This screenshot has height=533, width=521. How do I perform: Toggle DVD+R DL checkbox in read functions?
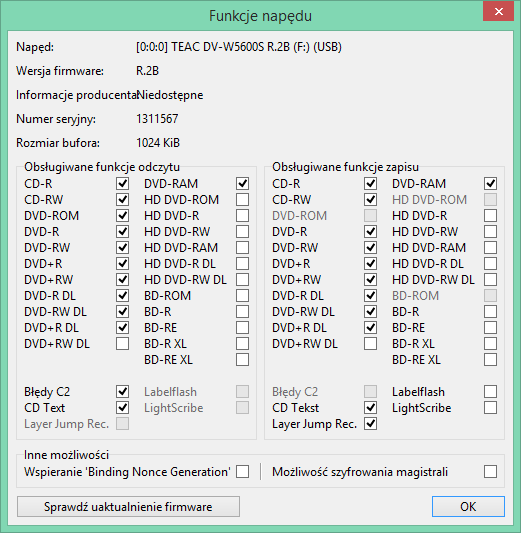[x=122, y=327]
